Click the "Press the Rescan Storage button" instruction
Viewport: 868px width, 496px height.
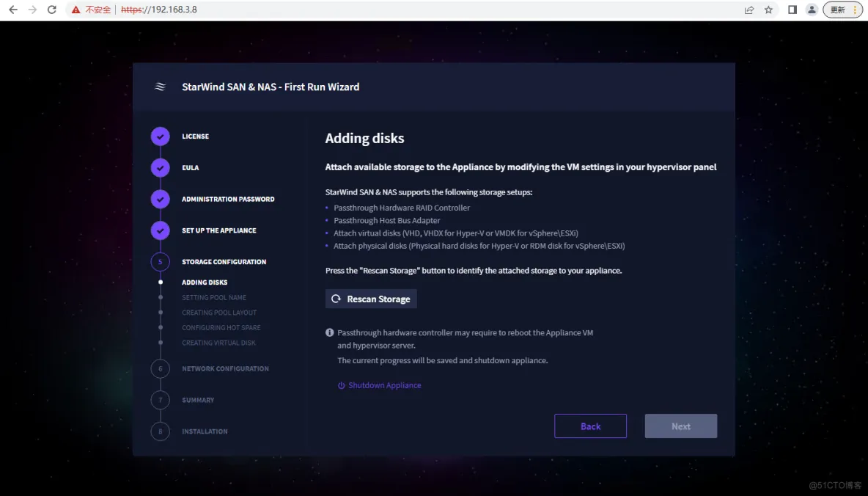click(474, 271)
